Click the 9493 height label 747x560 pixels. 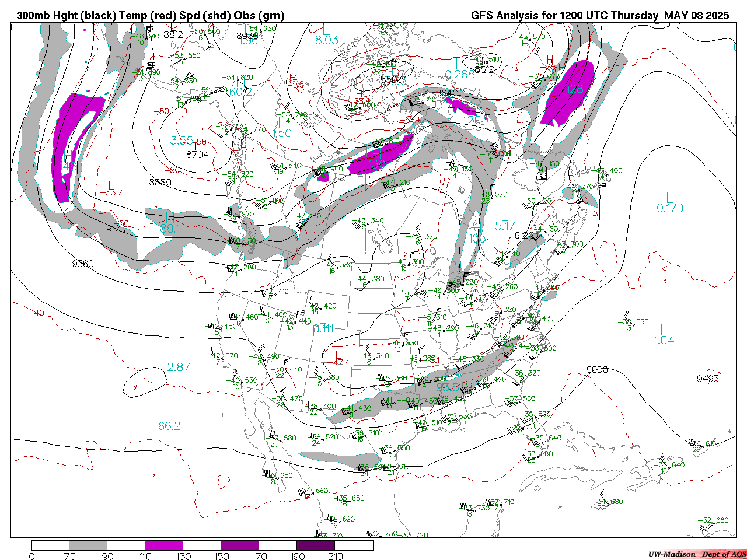[708, 379]
